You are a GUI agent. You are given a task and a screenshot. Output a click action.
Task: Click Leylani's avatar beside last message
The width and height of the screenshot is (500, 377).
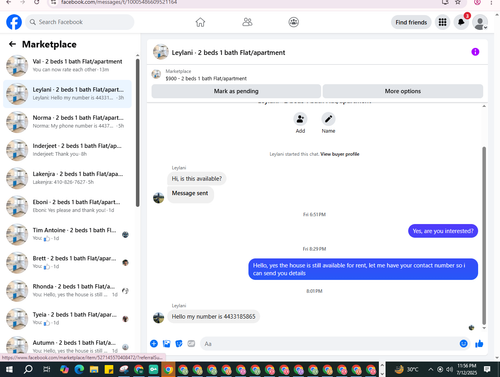(x=158, y=317)
